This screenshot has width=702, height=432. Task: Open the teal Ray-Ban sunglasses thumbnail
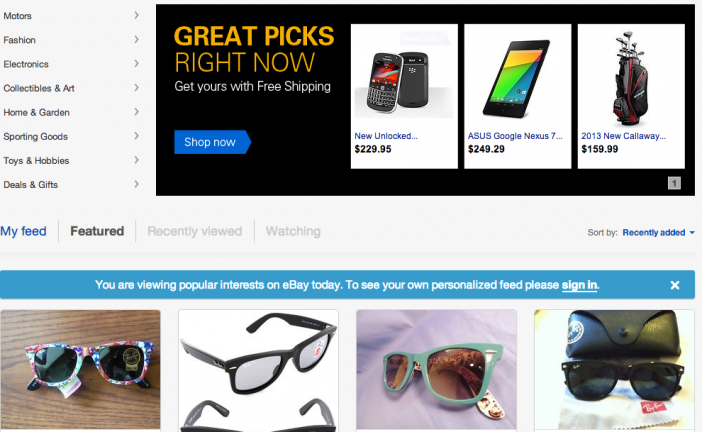coord(437,370)
